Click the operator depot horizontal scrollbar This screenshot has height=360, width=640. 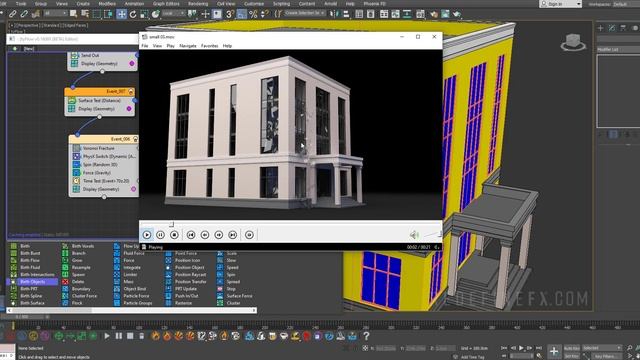(x=131, y=311)
